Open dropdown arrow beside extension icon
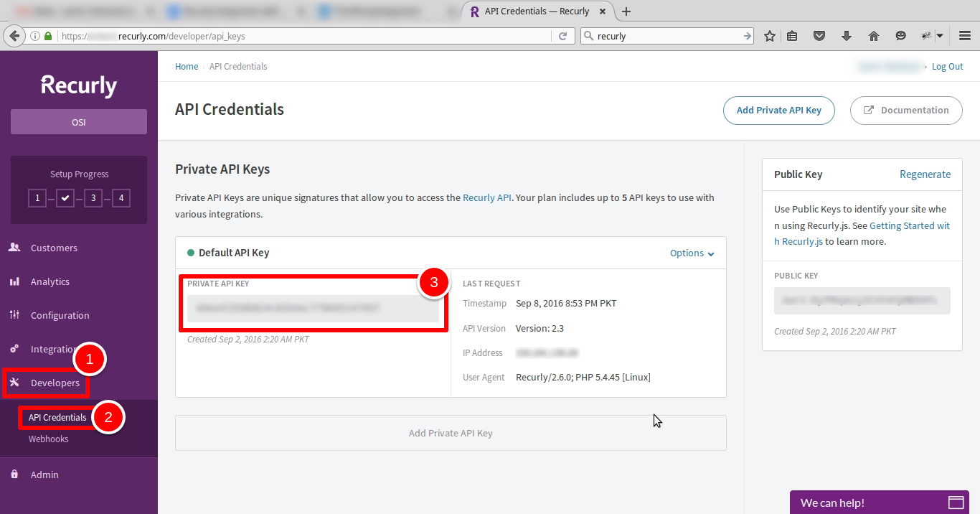980x514 pixels. pyautogui.click(x=938, y=36)
